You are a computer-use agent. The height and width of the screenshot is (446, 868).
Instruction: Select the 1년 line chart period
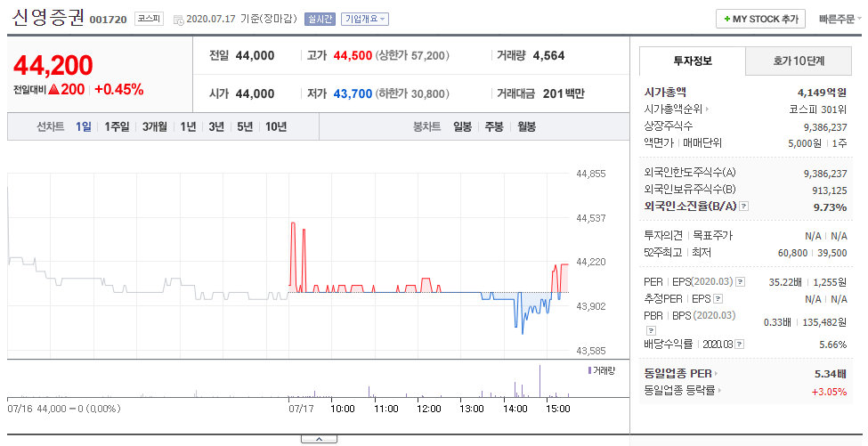(x=188, y=126)
